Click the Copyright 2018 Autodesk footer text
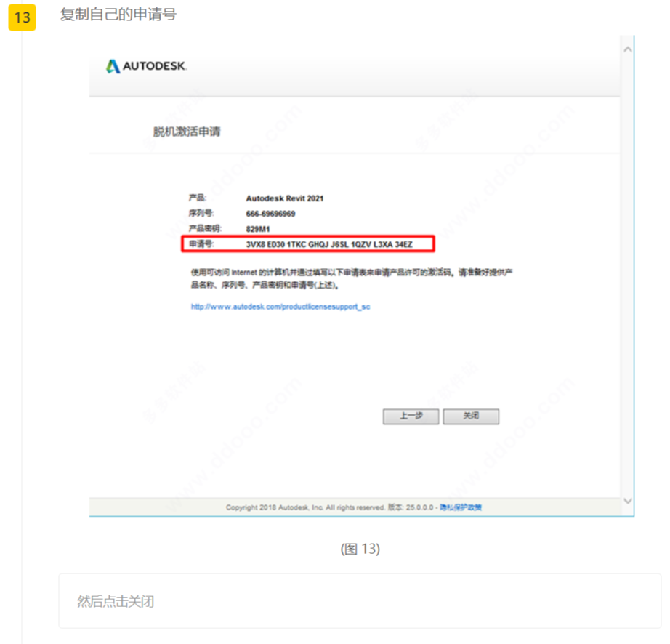Viewport: 670px width, 644px height. point(304,507)
